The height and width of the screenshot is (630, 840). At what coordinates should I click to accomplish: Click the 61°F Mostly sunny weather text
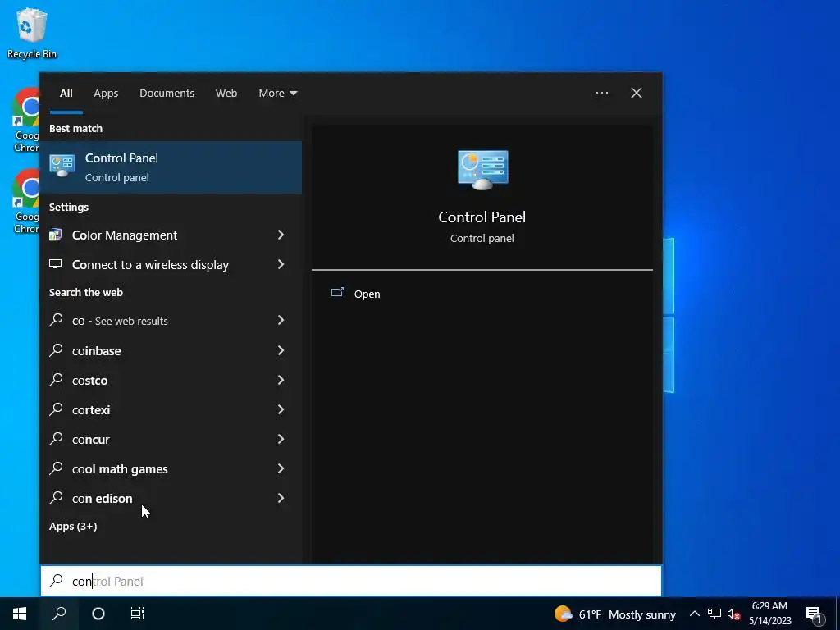(x=628, y=614)
